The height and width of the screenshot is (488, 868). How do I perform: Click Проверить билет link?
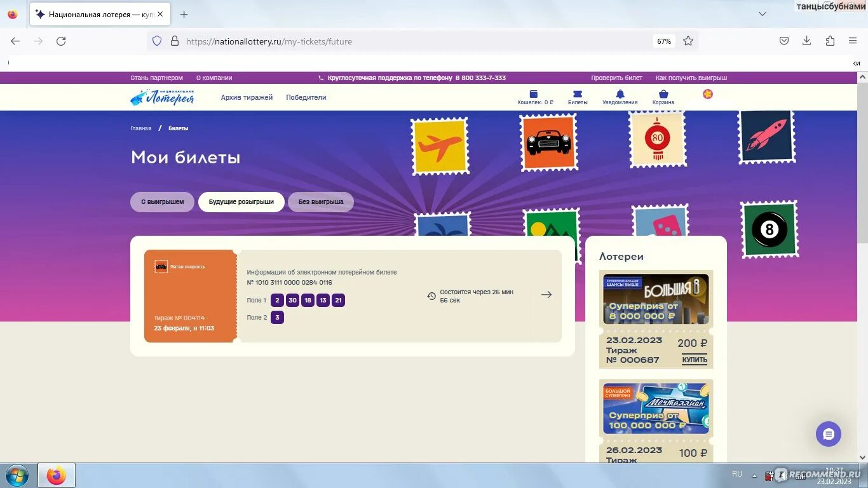click(616, 78)
